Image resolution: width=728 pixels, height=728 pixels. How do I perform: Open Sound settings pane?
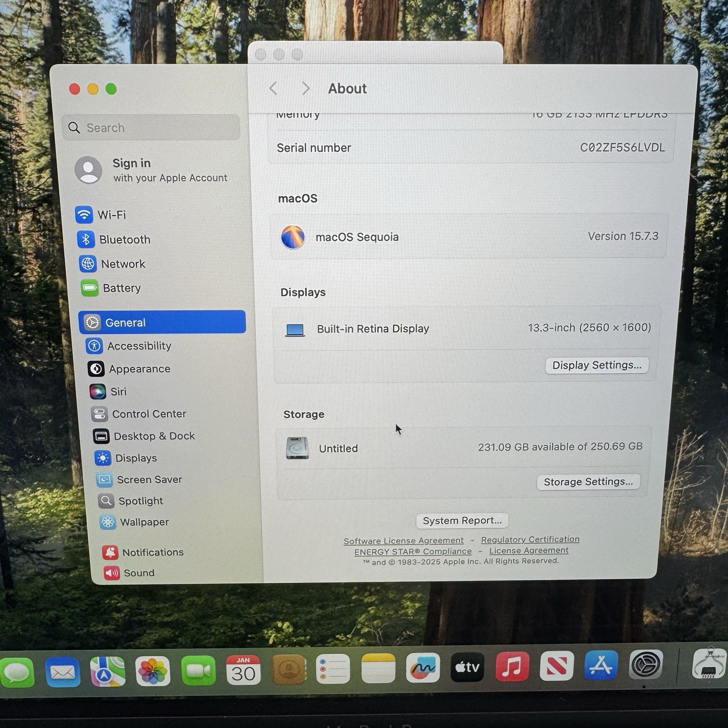pyautogui.click(x=129, y=573)
